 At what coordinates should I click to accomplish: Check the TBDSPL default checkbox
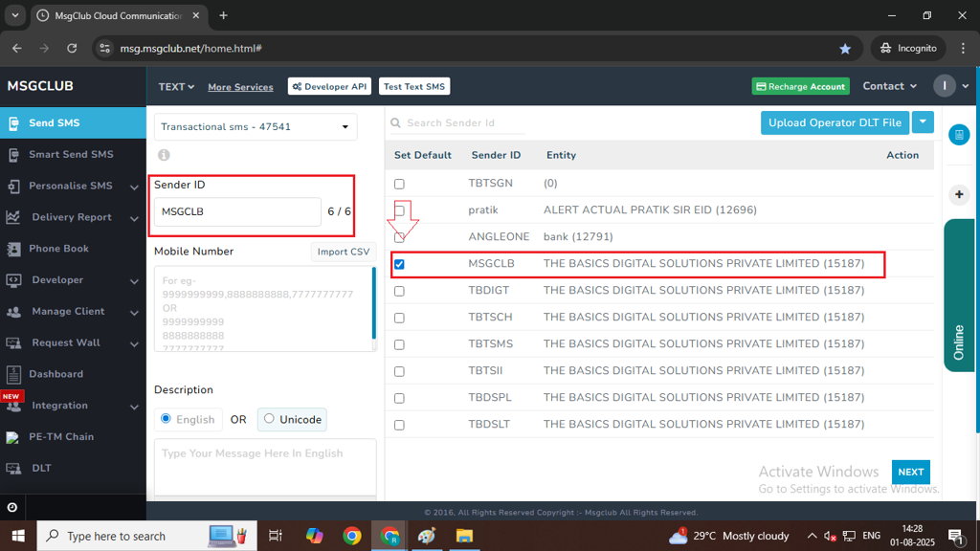[x=399, y=399]
